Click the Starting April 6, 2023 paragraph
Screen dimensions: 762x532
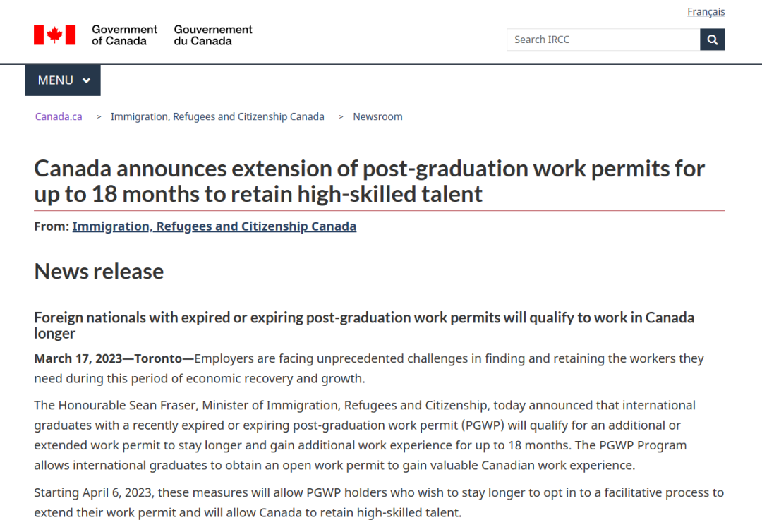379,502
